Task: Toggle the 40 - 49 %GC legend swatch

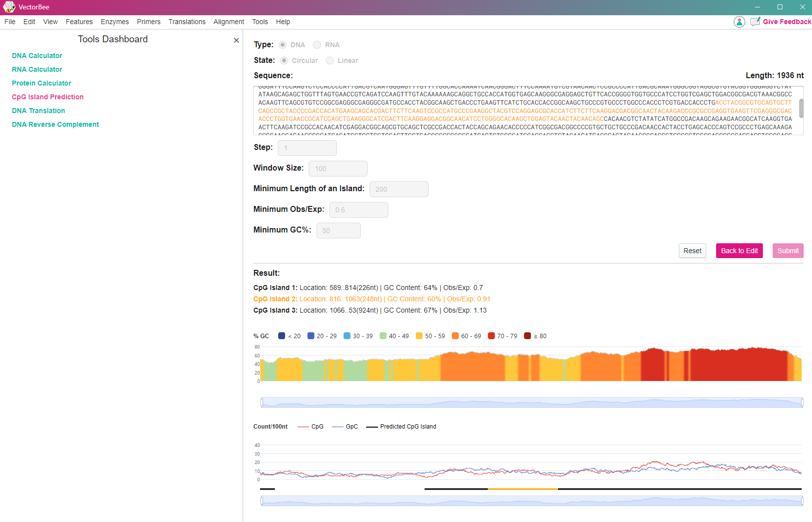Action: tap(383, 336)
